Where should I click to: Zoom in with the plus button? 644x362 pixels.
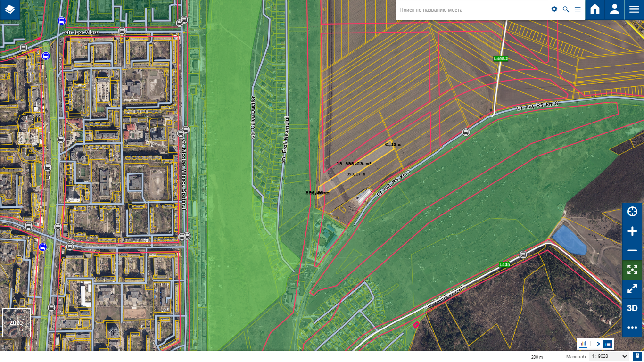click(x=632, y=231)
